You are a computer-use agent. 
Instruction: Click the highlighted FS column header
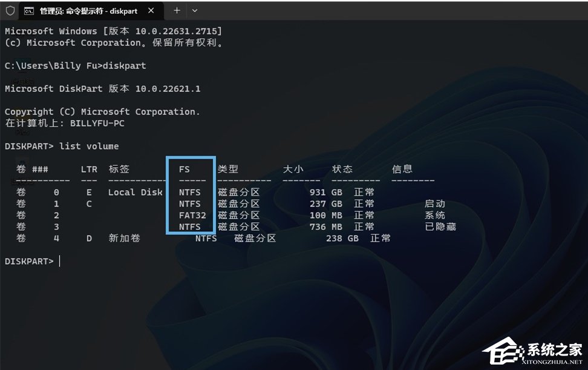(185, 169)
